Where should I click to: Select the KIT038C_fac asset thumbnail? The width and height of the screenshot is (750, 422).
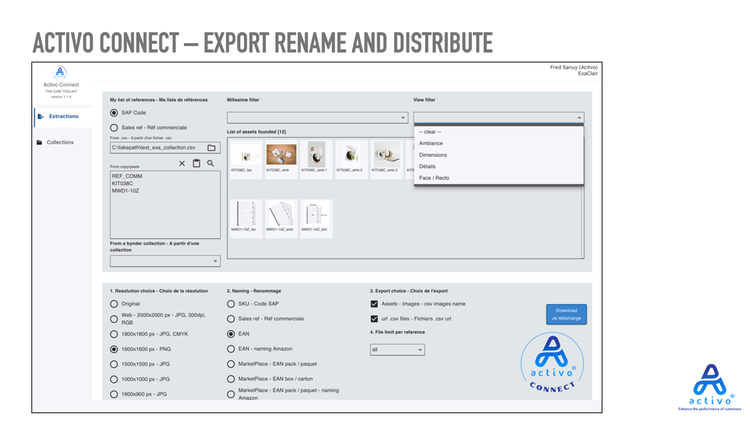click(246, 158)
